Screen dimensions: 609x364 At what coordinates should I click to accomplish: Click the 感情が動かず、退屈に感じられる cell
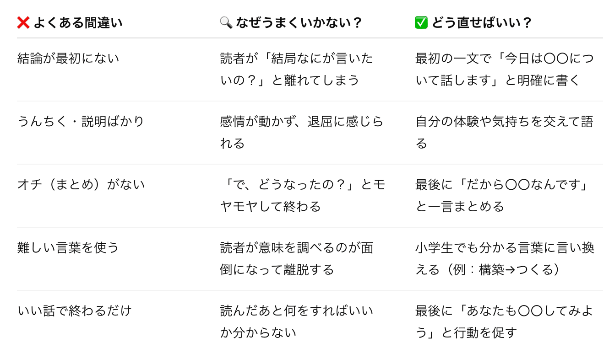pyautogui.click(x=301, y=133)
